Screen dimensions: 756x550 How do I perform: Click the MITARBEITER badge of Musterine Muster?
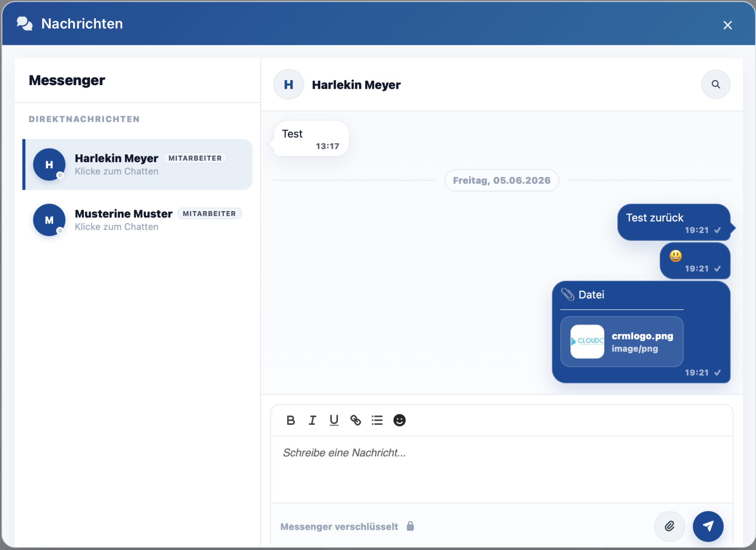click(x=209, y=214)
